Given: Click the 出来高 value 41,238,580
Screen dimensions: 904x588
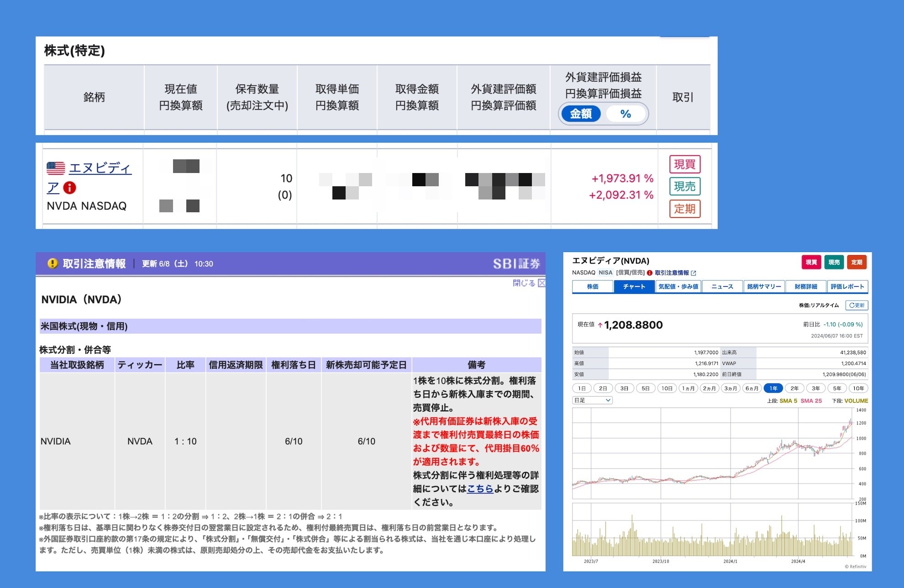Looking at the screenshot, I should (x=853, y=352).
